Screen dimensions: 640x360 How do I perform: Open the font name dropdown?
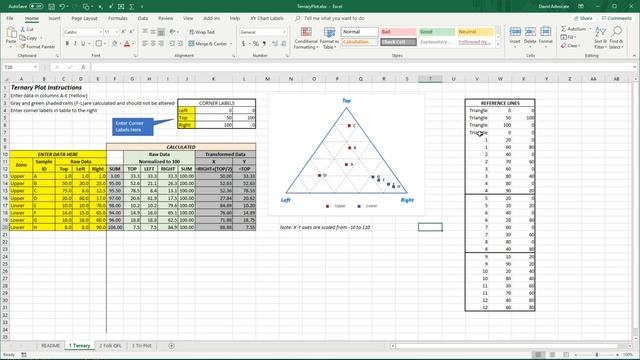point(100,32)
